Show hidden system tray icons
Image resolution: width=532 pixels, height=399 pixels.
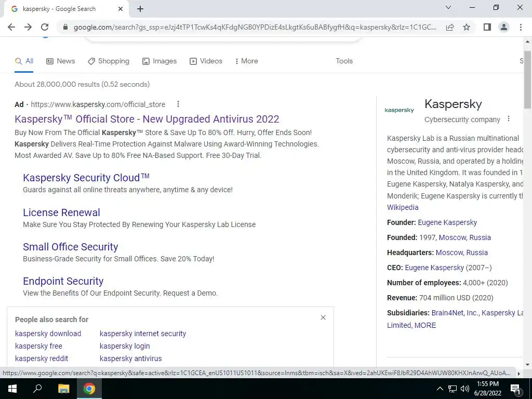[440, 389]
